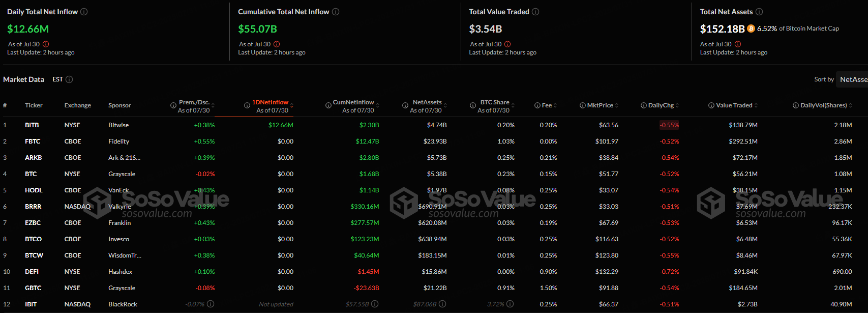868x313 pixels.
Task: Click the info icon beside Total Value Traded
Action: (535, 12)
